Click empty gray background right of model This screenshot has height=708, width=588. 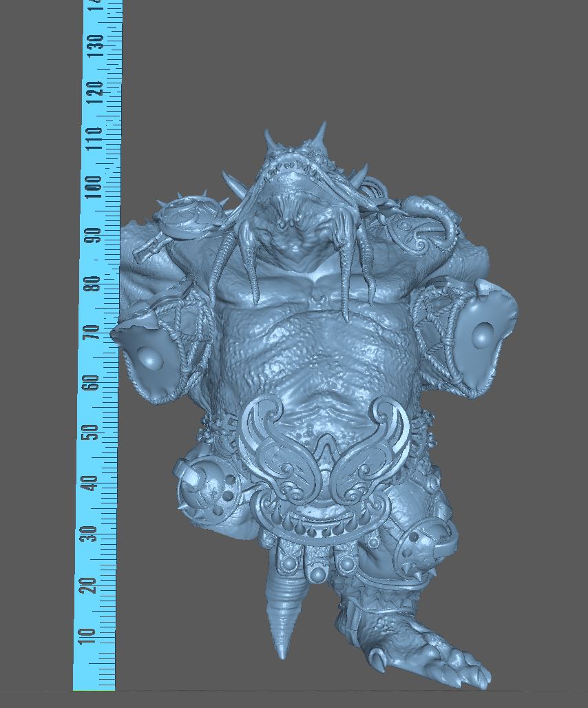pyautogui.click(x=544, y=482)
